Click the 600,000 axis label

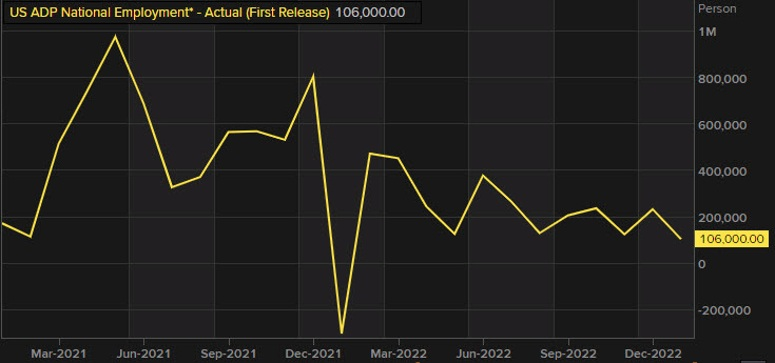coord(722,125)
